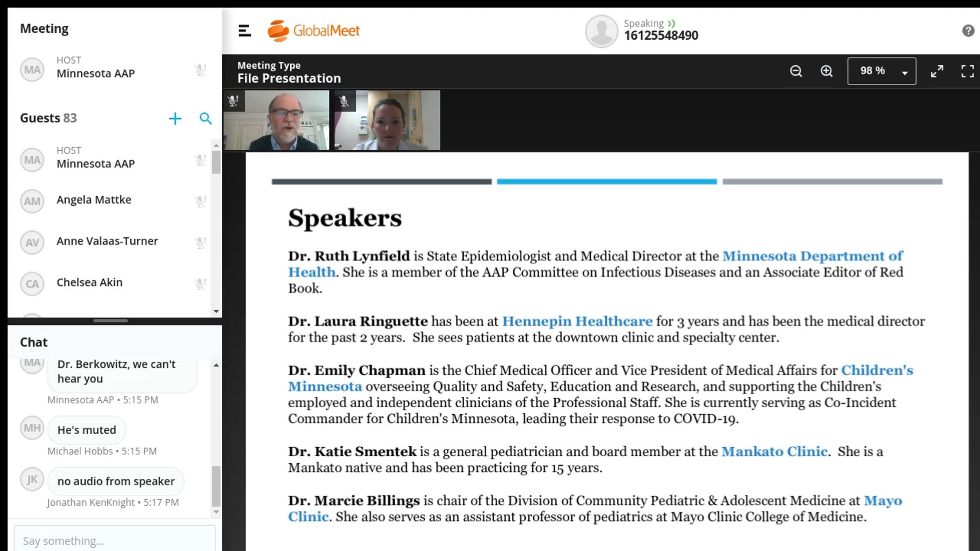Click the Michael Hobbs 5:15 PM timestamp
The image size is (980, 551).
point(102,451)
